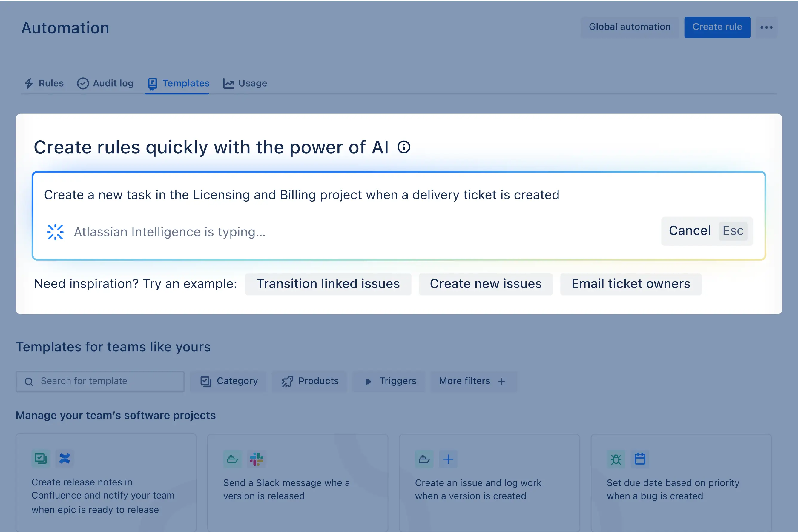
Task: Expand More filters
Action: coord(474,381)
